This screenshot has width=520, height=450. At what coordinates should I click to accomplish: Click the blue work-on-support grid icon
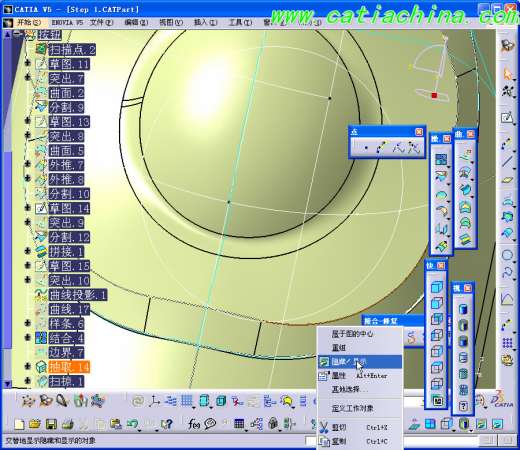tap(187, 401)
